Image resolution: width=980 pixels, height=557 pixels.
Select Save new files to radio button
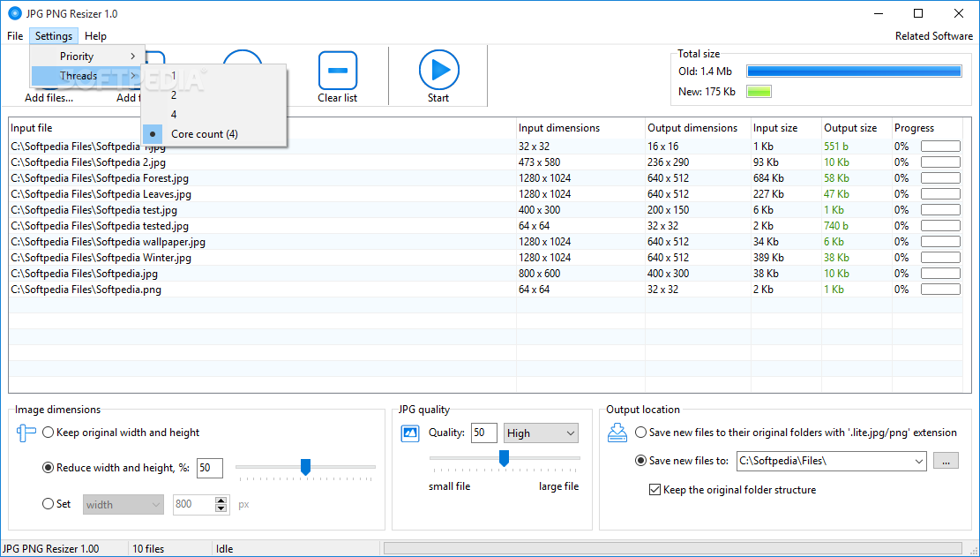[x=641, y=461]
